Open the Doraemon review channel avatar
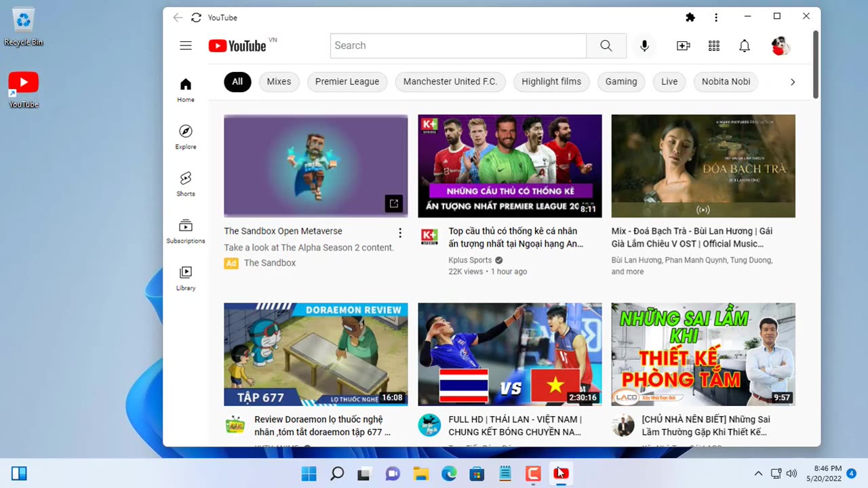The image size is (868, 488). (235, 425)
